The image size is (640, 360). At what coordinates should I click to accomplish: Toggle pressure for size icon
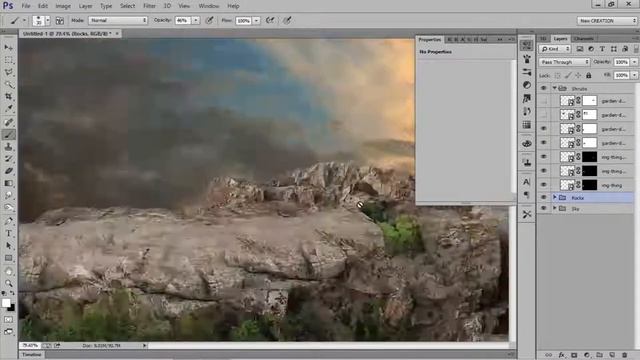pyautogui.click(x=287, y=20)
